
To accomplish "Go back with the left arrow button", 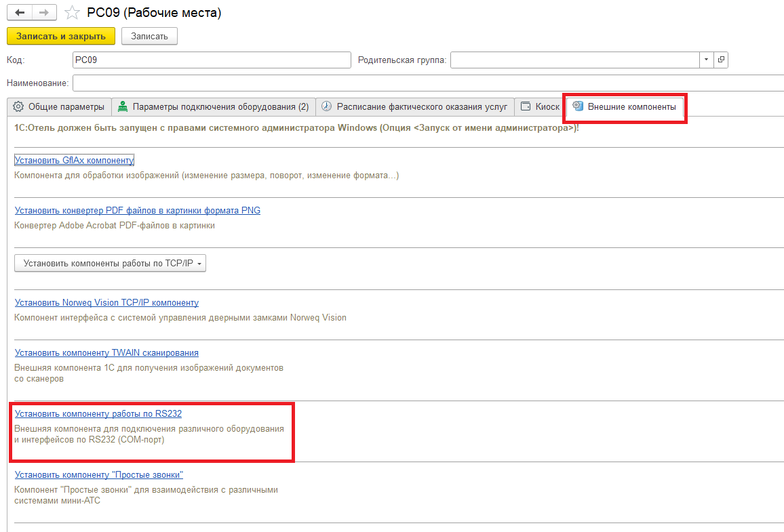I will (20, 12).
